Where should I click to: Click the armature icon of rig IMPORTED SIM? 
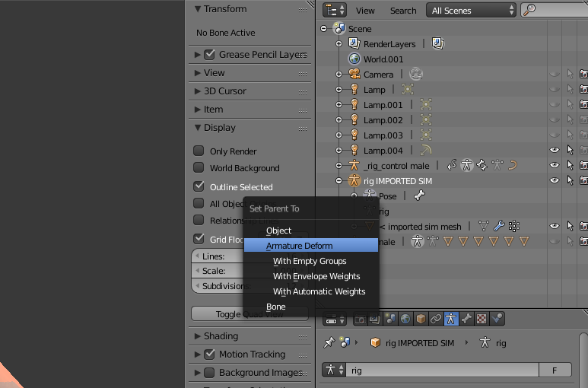(x=354, y=181)
